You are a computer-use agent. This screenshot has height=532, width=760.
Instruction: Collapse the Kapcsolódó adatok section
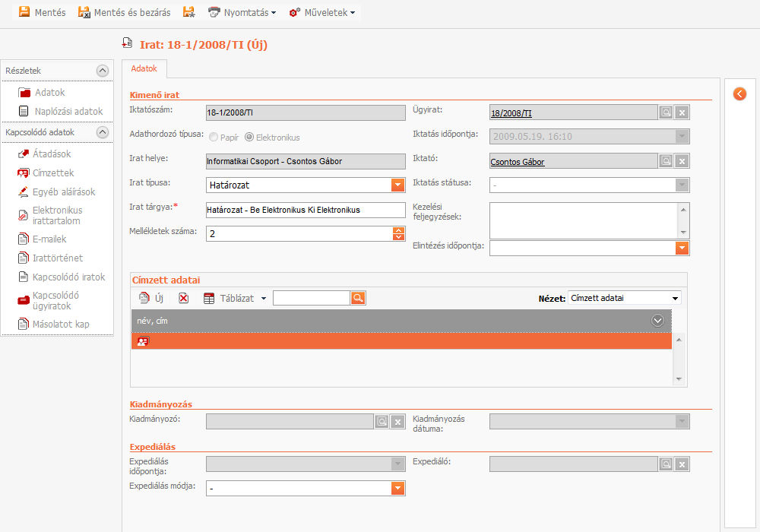tap(103, 132)
